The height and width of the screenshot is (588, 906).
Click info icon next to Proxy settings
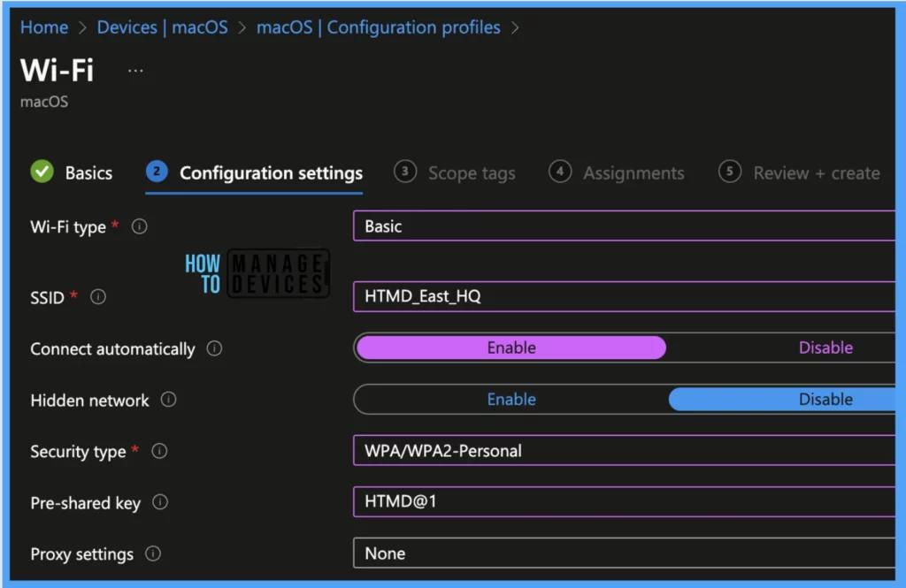153,554
